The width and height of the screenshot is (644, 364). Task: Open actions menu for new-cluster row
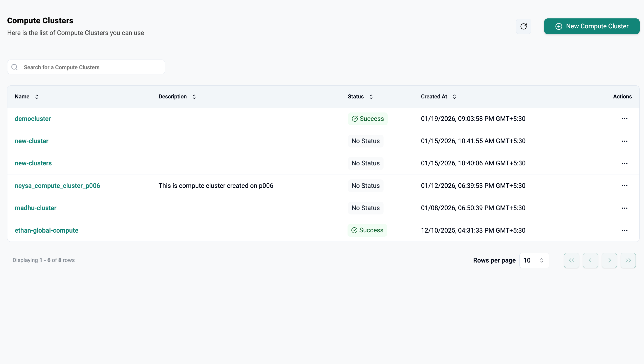pos(625,141)
